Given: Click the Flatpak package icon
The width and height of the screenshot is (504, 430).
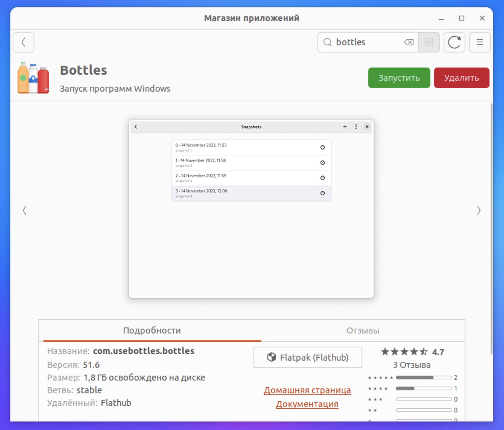Looking at the screenshot, I should click(271, 357).
